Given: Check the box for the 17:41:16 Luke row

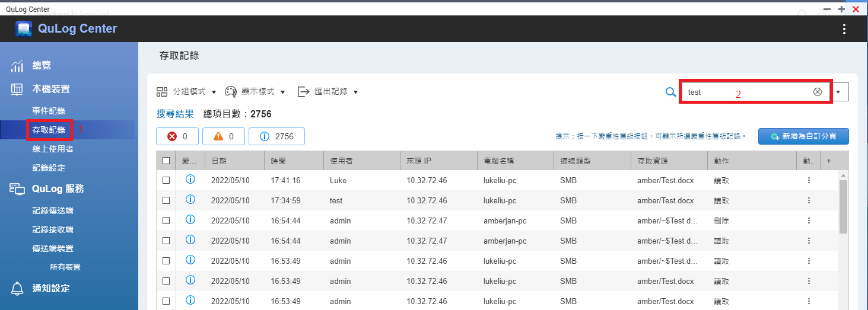Looking at the screenshot, I should pos(166,180).
